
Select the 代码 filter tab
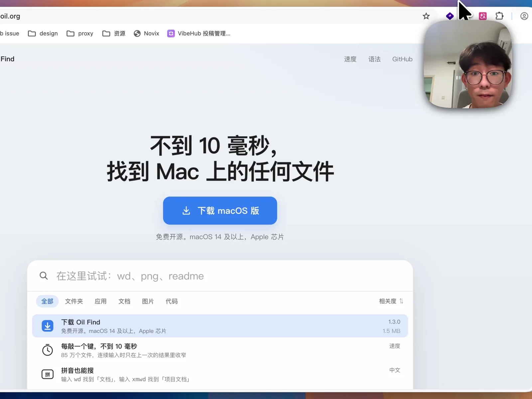coord(172,301)
